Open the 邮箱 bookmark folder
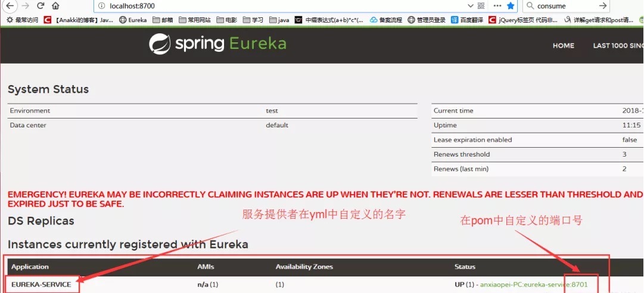The height and width of the screenshot is (293, 644). pyautogui.click(x=163, y=20)
